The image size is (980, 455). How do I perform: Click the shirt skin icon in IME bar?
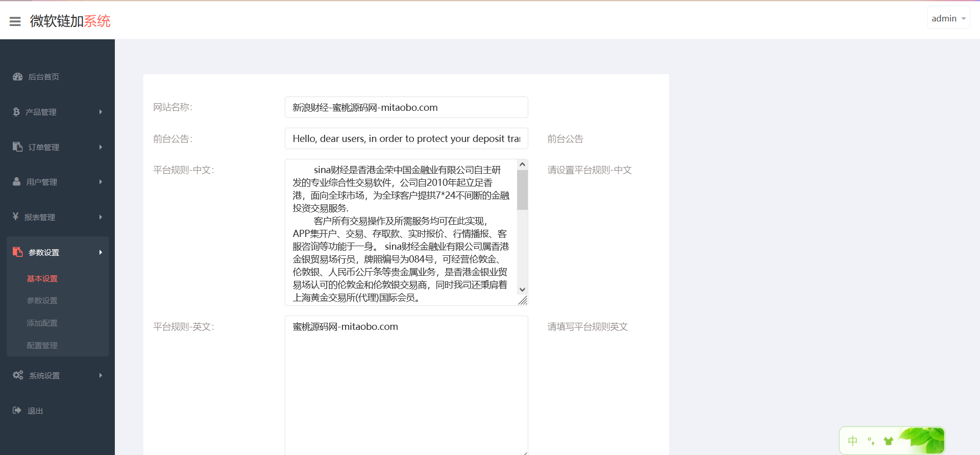tap(889, 441)
